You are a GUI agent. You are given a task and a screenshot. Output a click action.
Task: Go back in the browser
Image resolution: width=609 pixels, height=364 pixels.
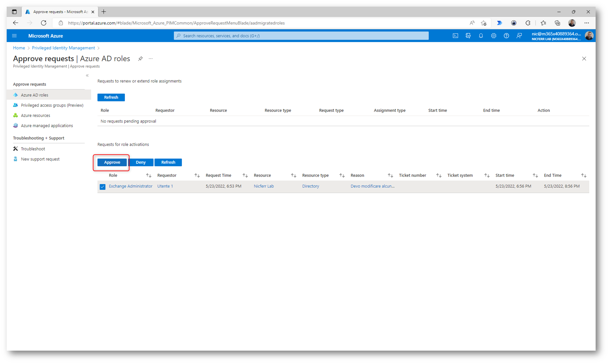point(15,23)
